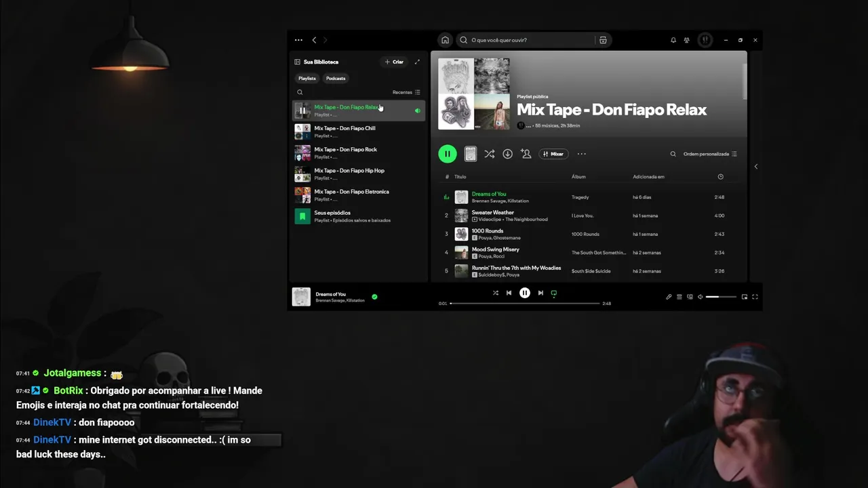The image size is (868, 488).
Task: Invite collaborators to the playlist
Action: 526,154
